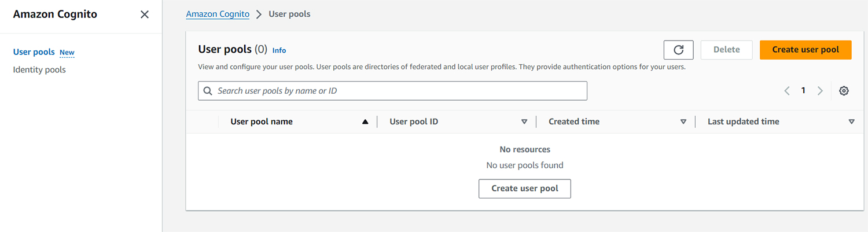Viewport: 868px width, 232px height.
Task: Open User pools in the sidebar
Action: tap(34, 52)
